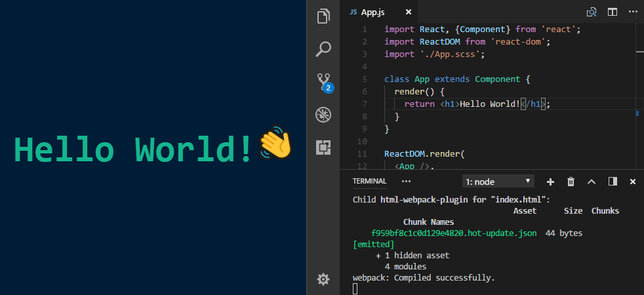Open editor More Actions ellipsis
Screen dimensions: 644x295
[x=633, y=12]
